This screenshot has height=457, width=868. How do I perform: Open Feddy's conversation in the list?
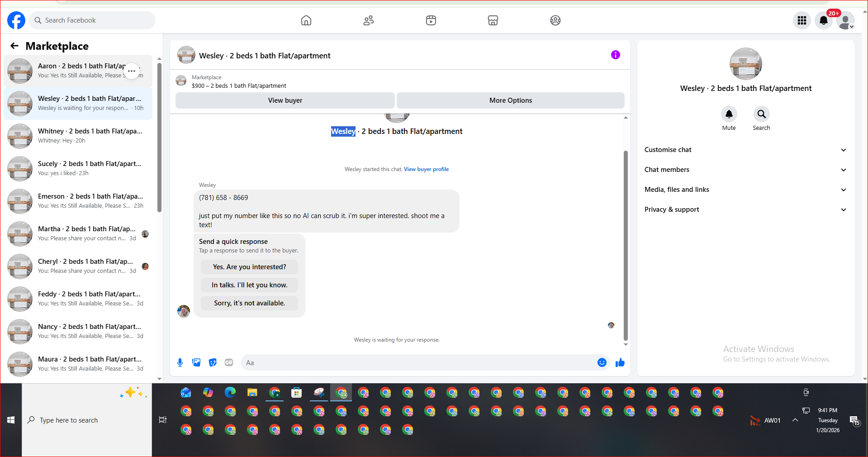(78, 299)
